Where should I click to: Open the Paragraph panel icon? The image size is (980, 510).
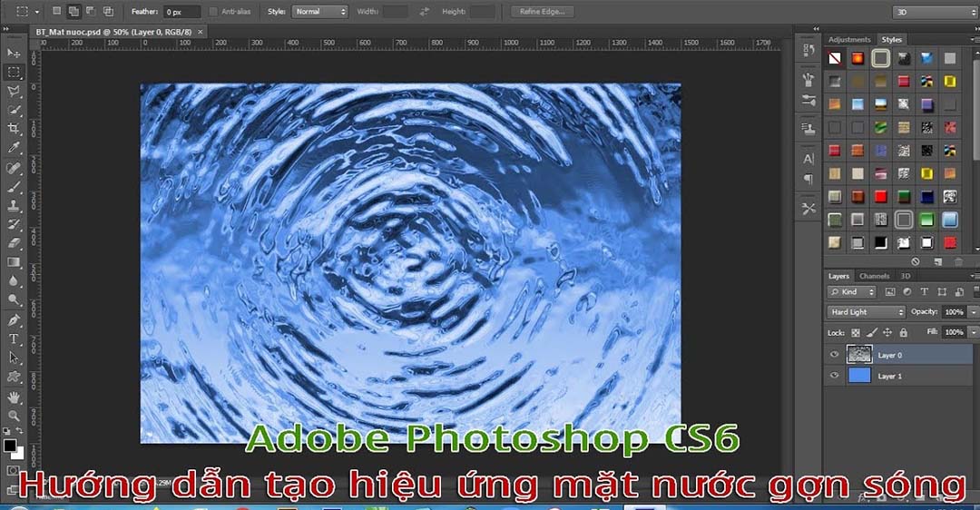(x=808, y=180)
